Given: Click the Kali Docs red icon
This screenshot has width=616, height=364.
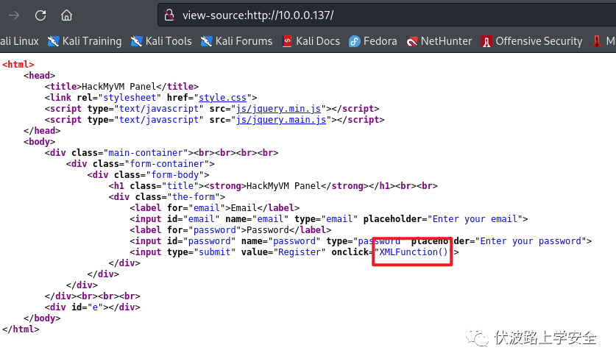Looking at the screenshot, I should click(x=287, y=41).
